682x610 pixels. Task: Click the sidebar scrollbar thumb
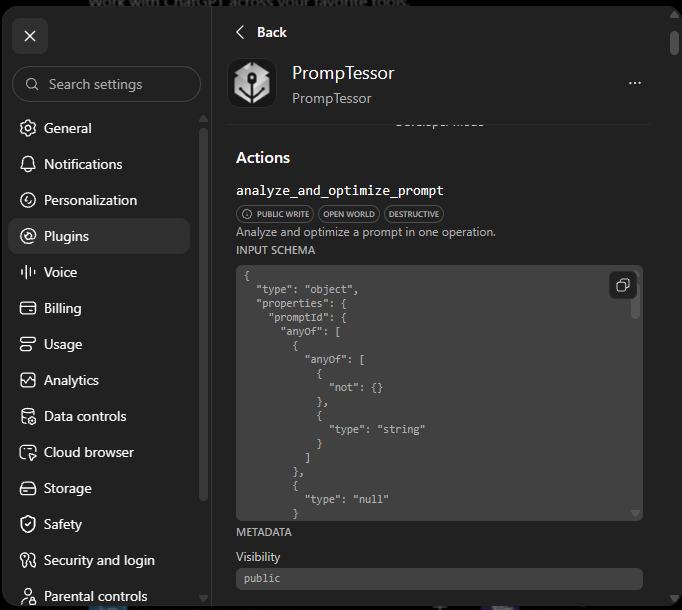(203, 314)
